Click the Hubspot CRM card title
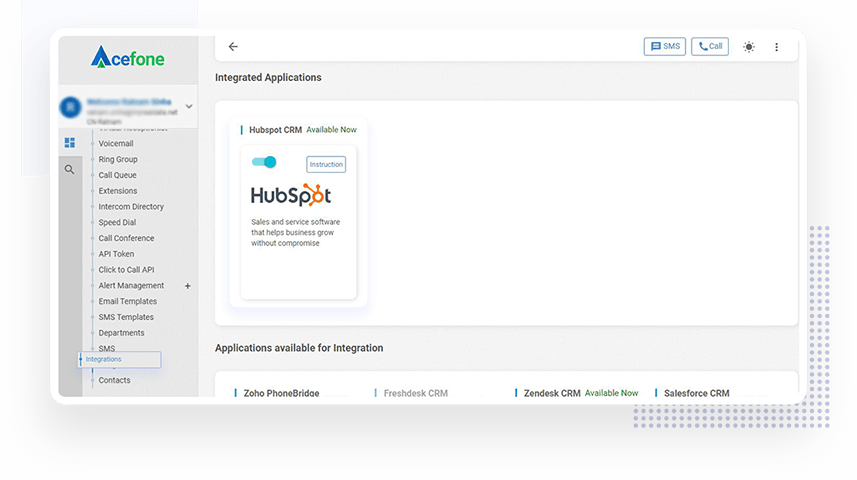Image resolution: width=857 pixels, height=480 pixels. point(275,130)
